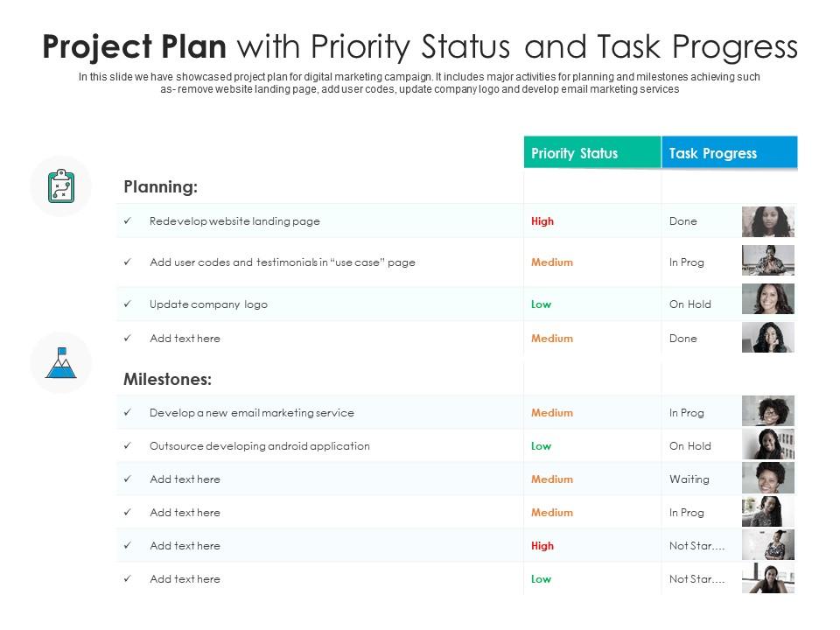Screen dimensions: 840x630
Task: Open photo thumbnail in Update company logo row
Action: (768, 298)
